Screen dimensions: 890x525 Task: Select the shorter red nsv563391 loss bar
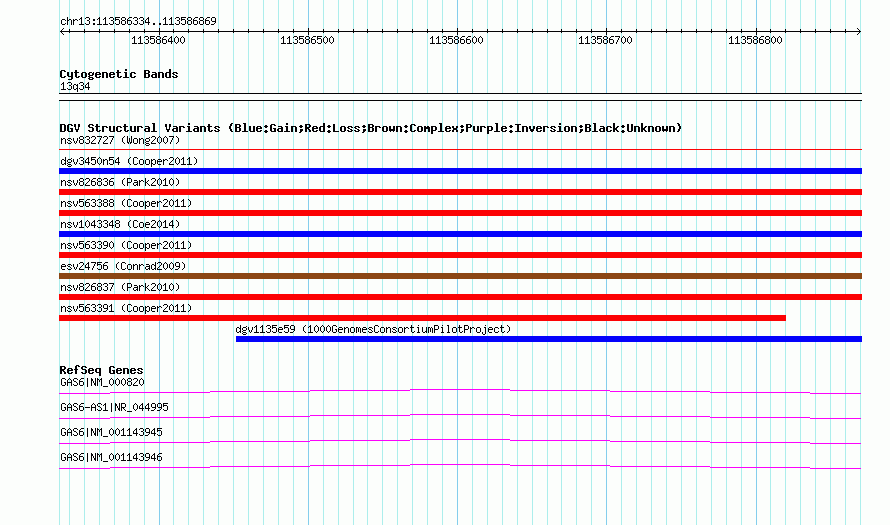422,318
